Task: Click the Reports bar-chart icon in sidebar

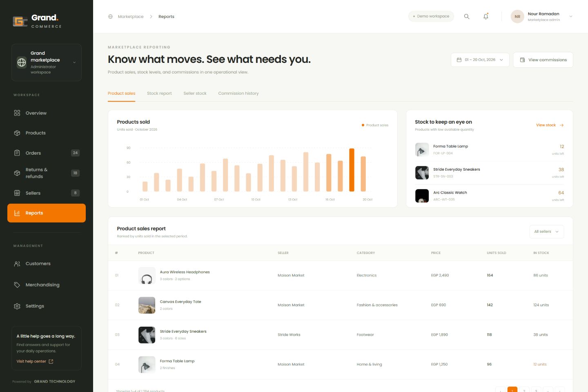Action: 17,213
